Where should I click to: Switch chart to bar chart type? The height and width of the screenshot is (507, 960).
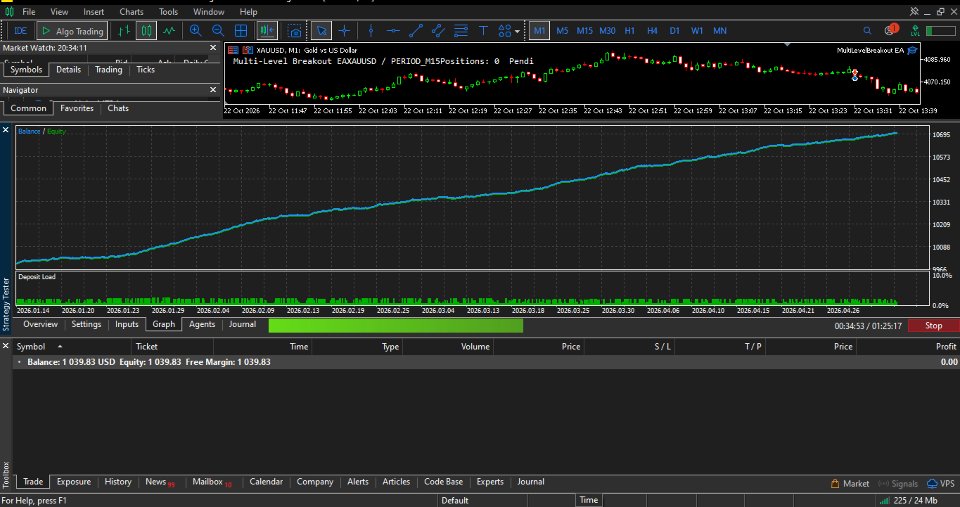(x=124, y=31)
